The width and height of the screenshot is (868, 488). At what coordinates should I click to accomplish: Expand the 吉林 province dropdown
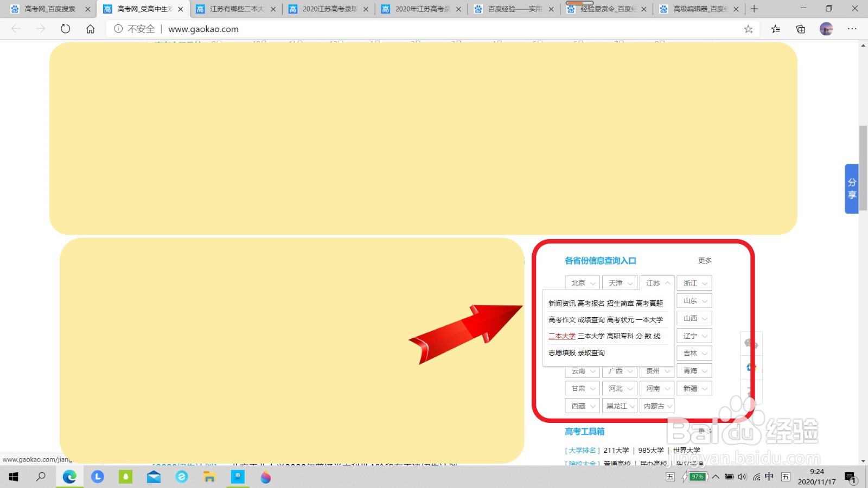tap(694, 354)
